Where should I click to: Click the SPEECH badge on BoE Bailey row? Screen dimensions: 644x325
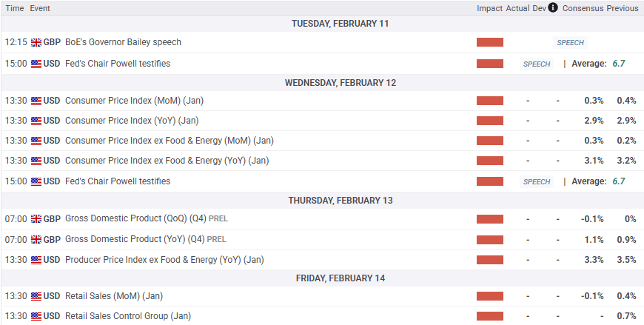coord(570,43)
